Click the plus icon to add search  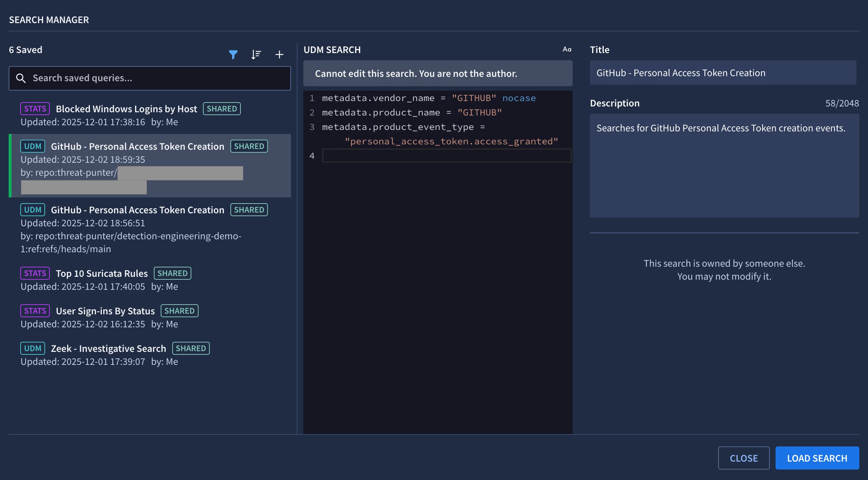tap(279, 54)
